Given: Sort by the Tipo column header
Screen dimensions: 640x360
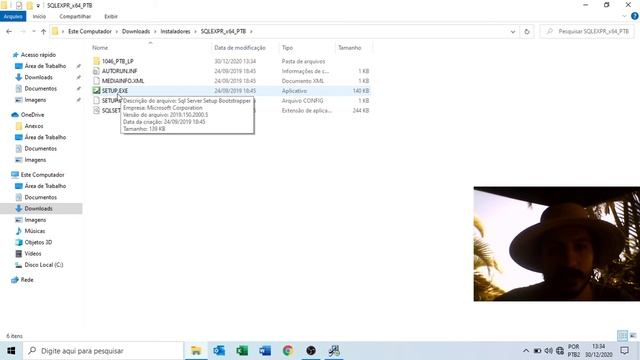Looking at the screenshot, I should (x=287, y=48).
